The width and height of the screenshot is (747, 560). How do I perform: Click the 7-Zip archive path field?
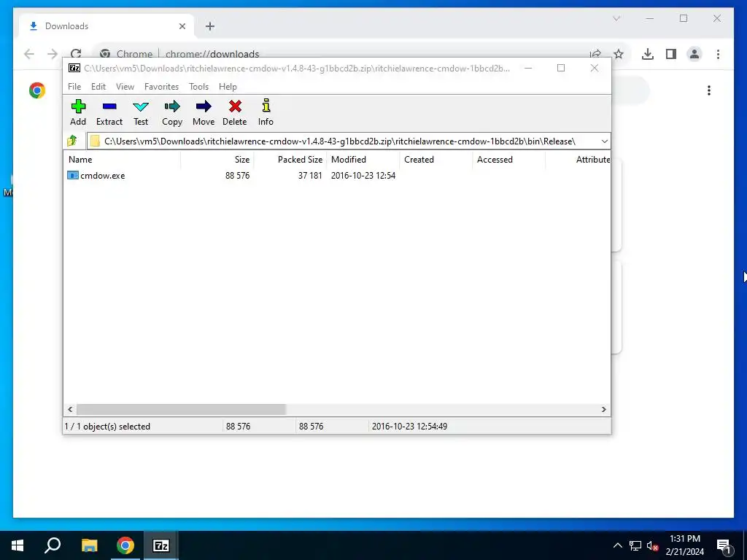[x=348, y=141]
